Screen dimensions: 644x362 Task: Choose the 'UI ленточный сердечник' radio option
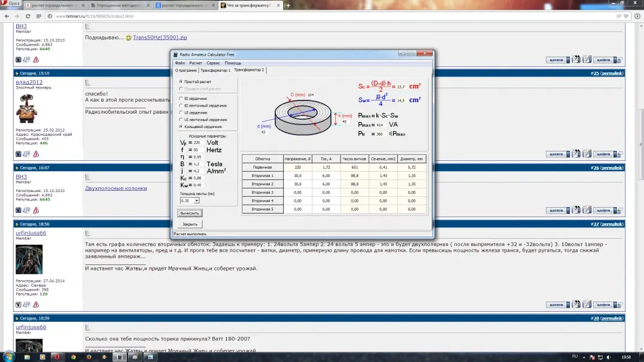click(181, 120)
